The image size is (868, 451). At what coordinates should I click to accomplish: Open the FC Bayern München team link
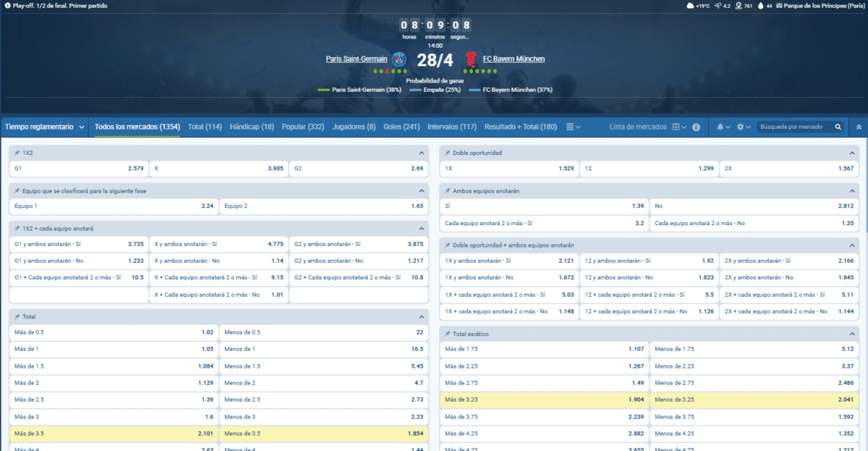[514, 59]
